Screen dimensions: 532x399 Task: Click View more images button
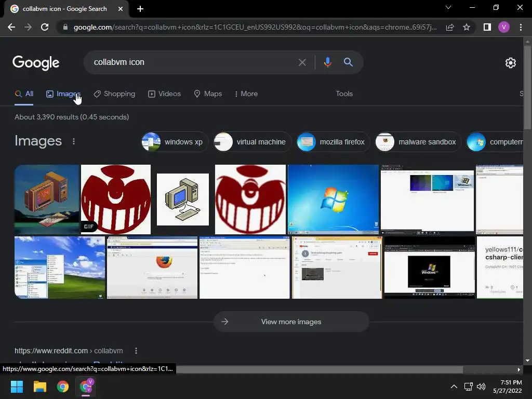(x=291, y=322)
